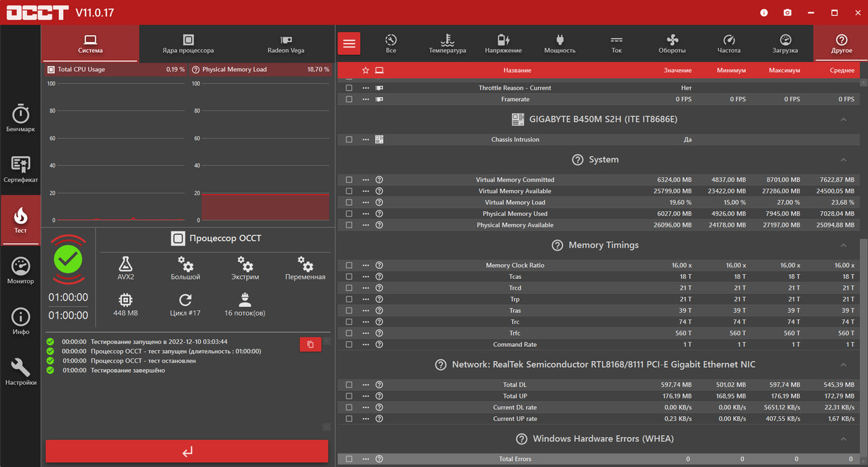
Task: Click the red return arrow button
Action: (x=187, y=451)
